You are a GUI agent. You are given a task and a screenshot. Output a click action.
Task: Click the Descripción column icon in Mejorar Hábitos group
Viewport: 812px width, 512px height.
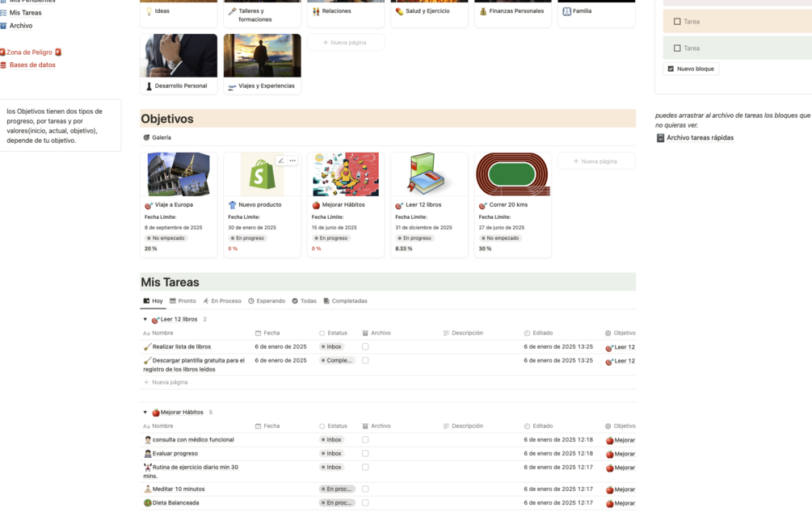click(x=446, y=426)
